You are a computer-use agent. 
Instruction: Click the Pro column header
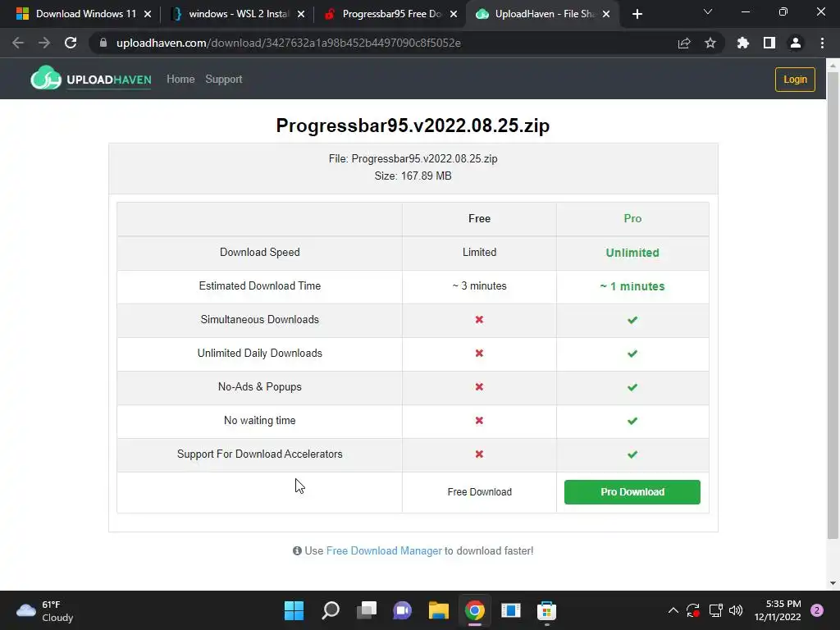pyautogui.click(x=632, y=218)
